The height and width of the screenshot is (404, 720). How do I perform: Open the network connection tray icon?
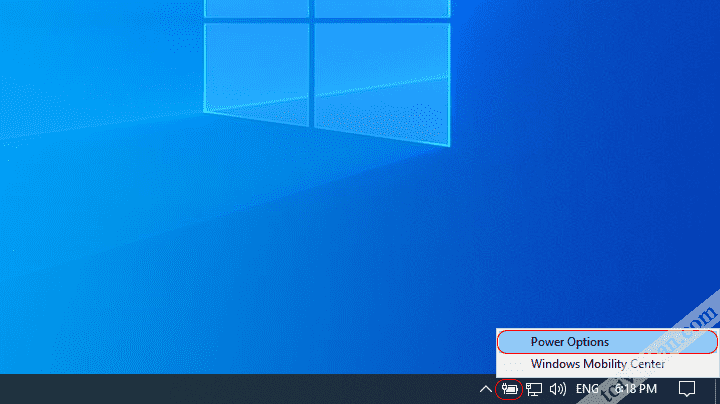coord(534,389)
